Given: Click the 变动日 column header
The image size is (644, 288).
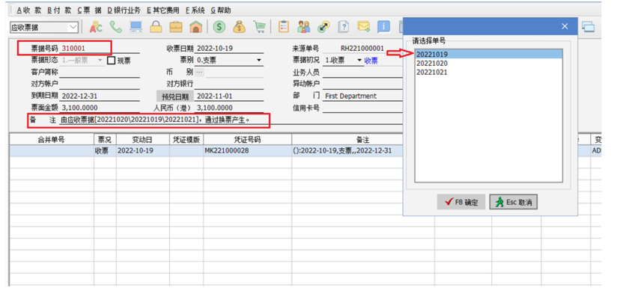Looking at the screenshot, I should (143, 139).
